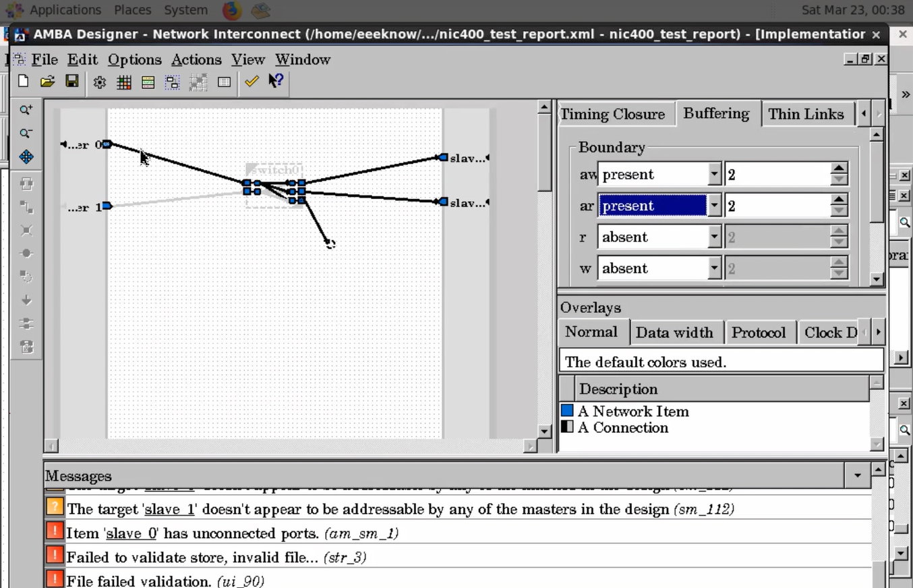Viewport: 913px width, 588px height.
Task: Click the grayed rotate block sidebar icon
Action: (26, 183)
